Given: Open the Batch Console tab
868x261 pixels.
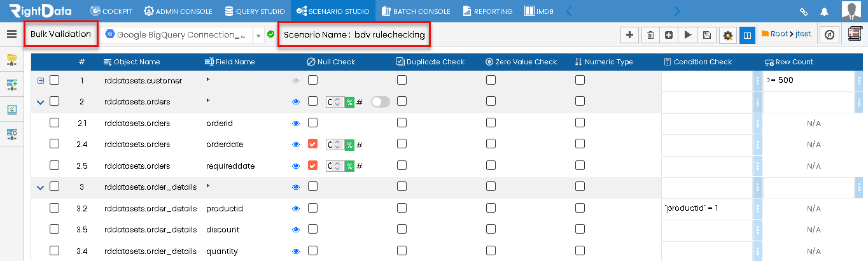Looking at the screenshot, I should 416,11.
